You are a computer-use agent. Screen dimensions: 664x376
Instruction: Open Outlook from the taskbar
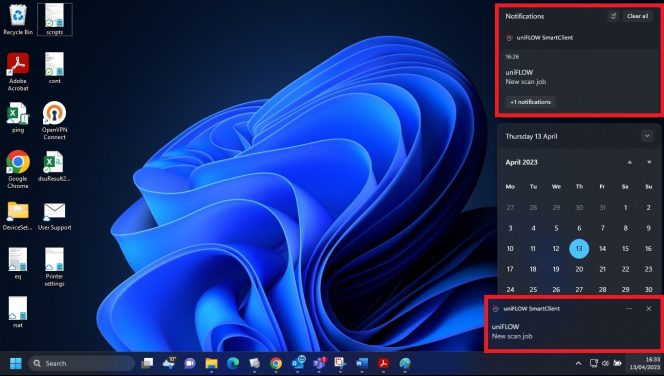click(x=298, y=363)
